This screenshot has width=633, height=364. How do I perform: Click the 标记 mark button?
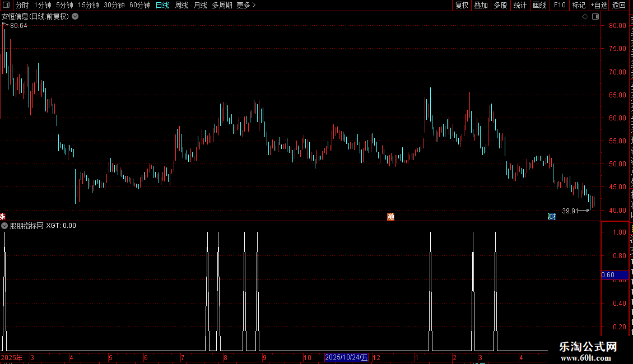click(x=579, y=5)
